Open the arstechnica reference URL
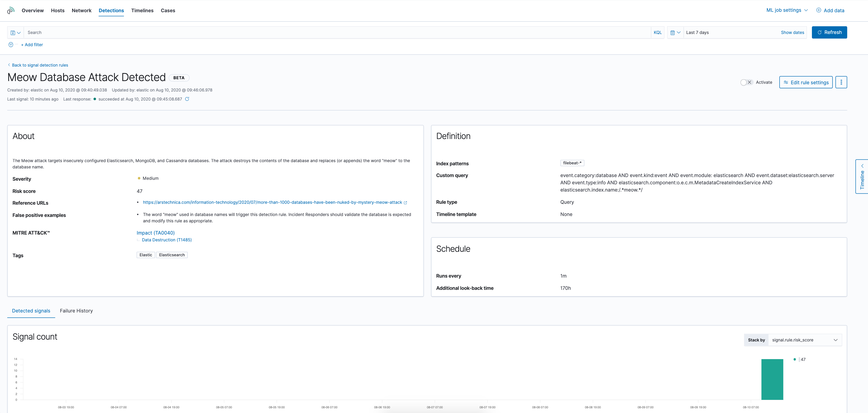Viewport: 868px width, 413px height. click(x=272, y=202)
